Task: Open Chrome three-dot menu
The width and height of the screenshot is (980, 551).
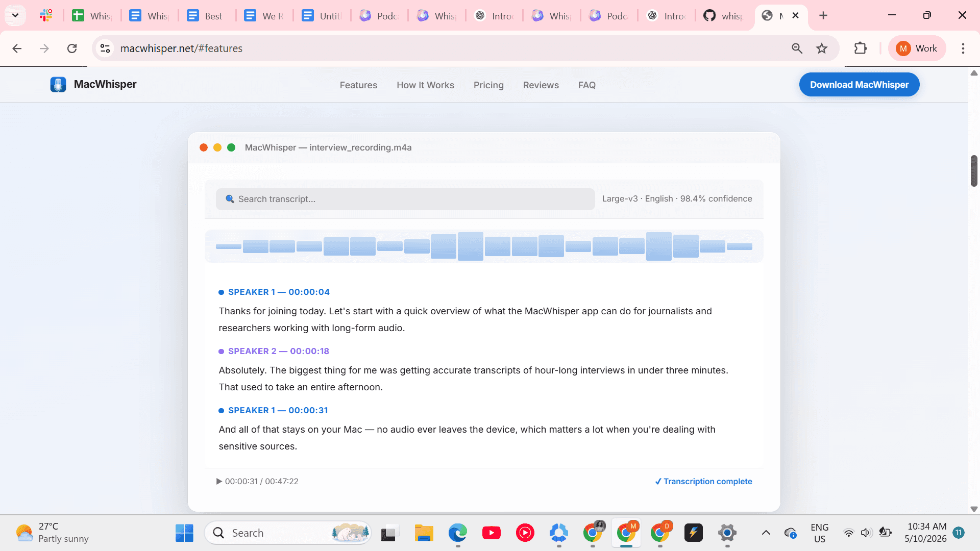Action: coord(963,48)
